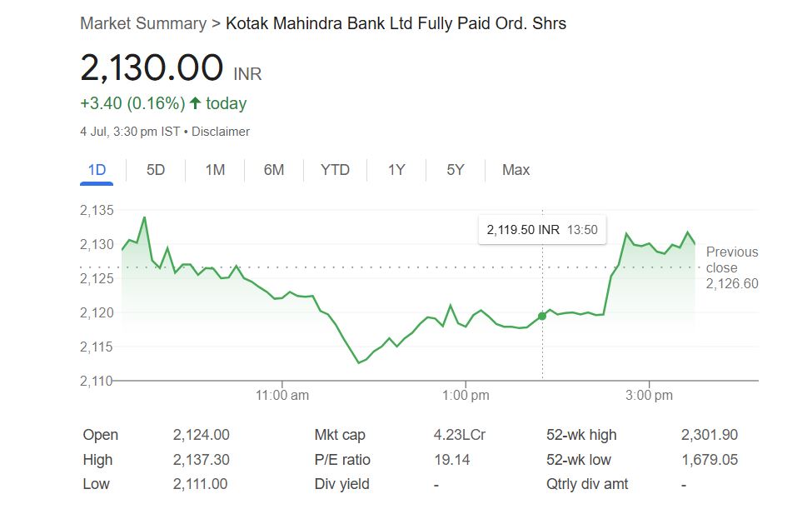Click the 52-wk high value

(709, 435)
